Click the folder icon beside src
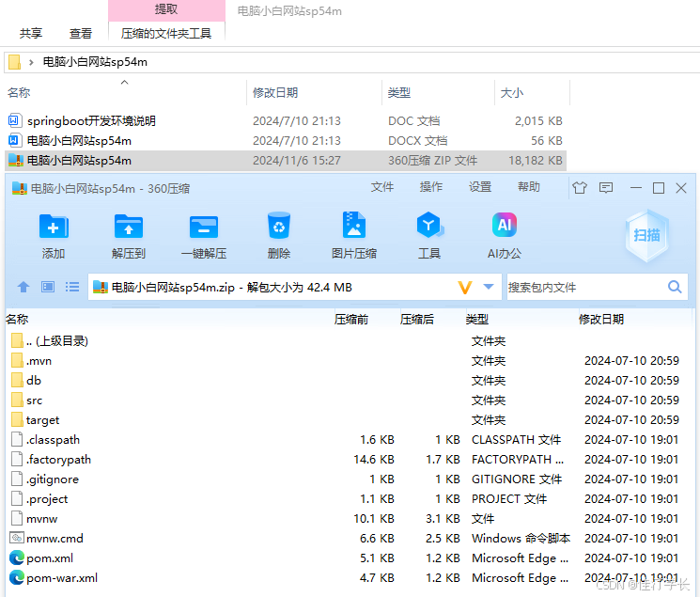 click(x=17, y=400)
